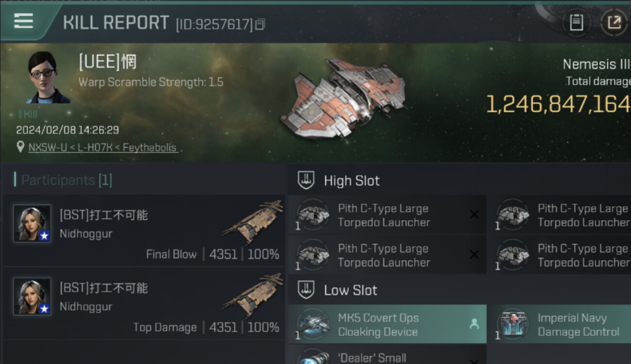Open the hamburger menu
The image size is (631, 364).
[x=23, y=20]
